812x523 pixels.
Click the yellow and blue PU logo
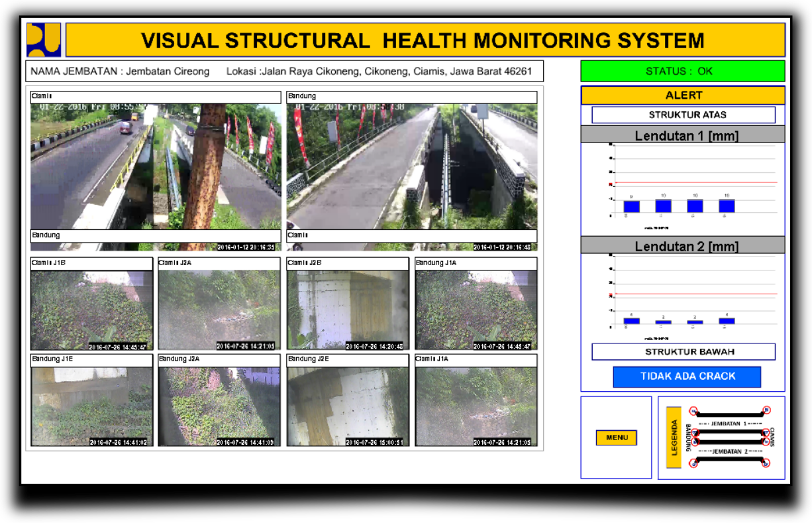pos(44,40)
